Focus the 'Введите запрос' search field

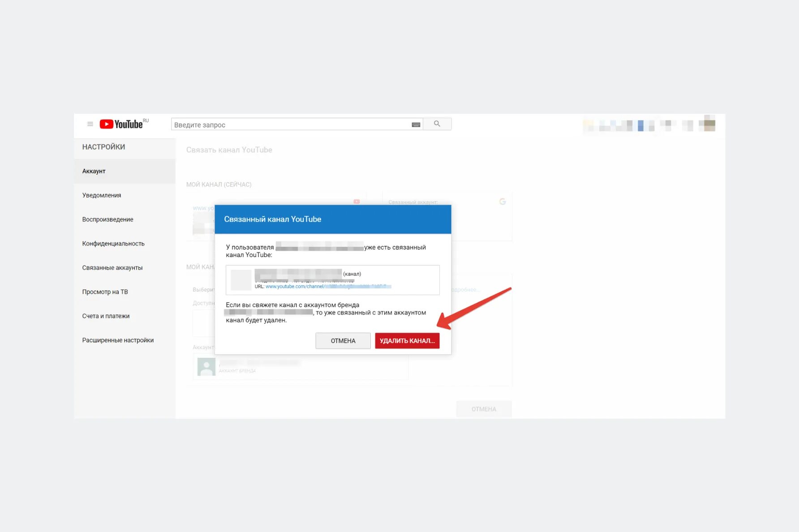[297, 124]
